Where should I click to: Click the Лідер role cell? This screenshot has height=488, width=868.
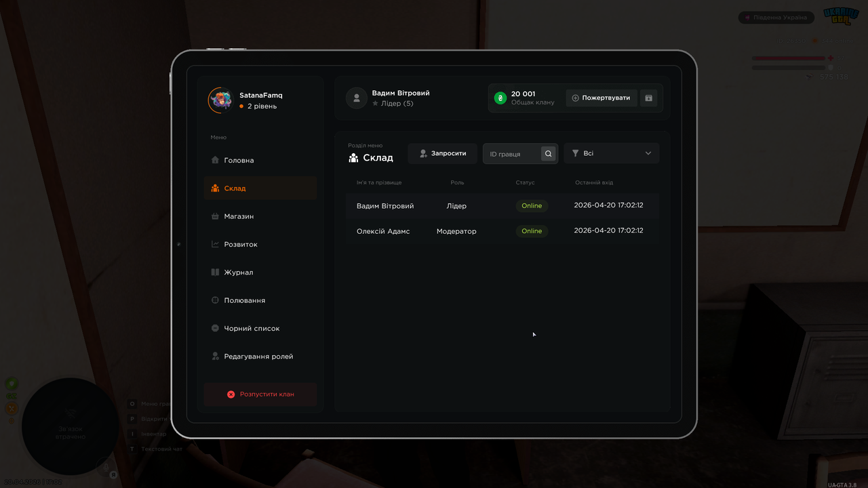[456, 206]
